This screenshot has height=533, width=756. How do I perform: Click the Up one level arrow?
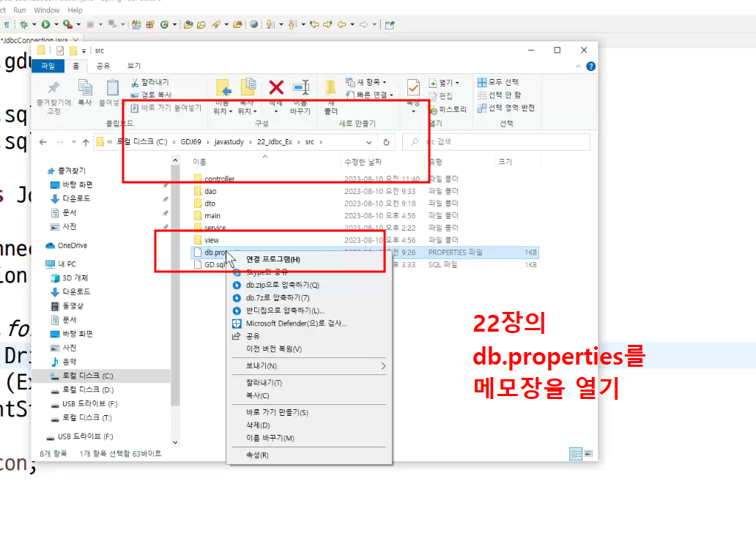86,142
